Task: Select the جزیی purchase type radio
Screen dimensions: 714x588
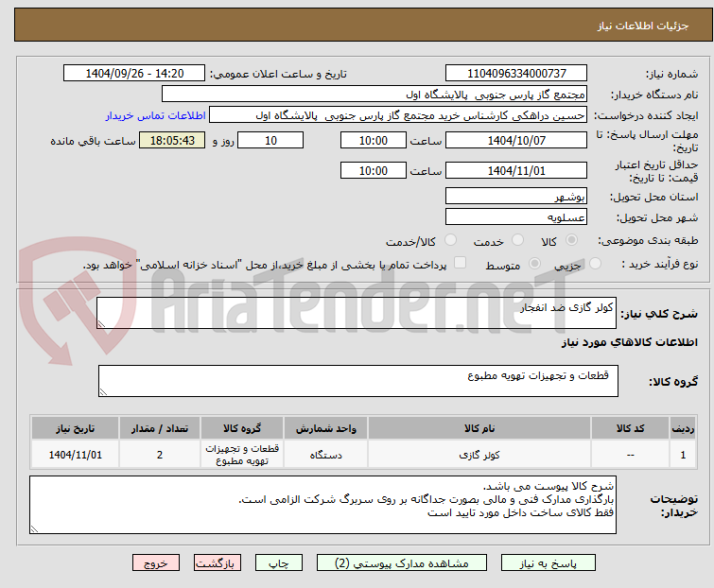Action: (x=595, y=264)
